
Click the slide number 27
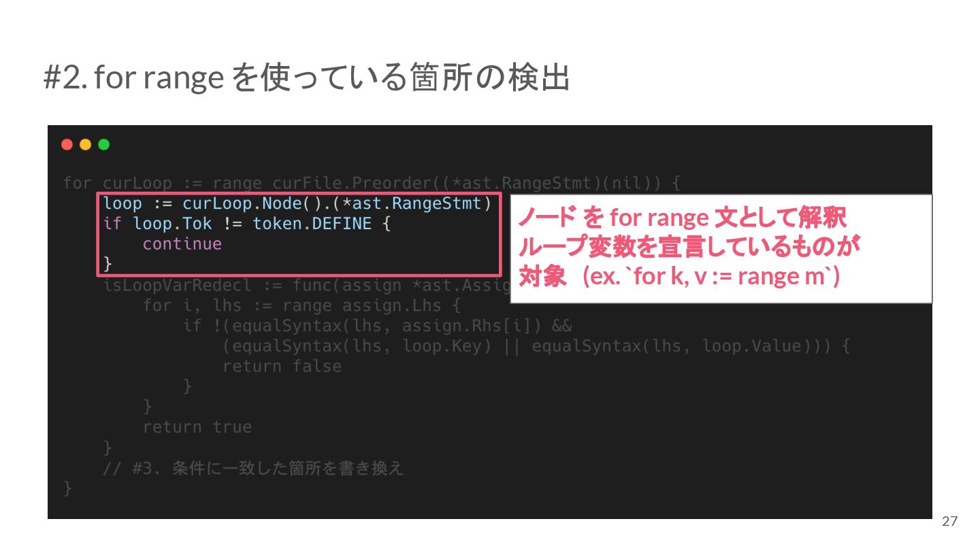click(949, 522)
